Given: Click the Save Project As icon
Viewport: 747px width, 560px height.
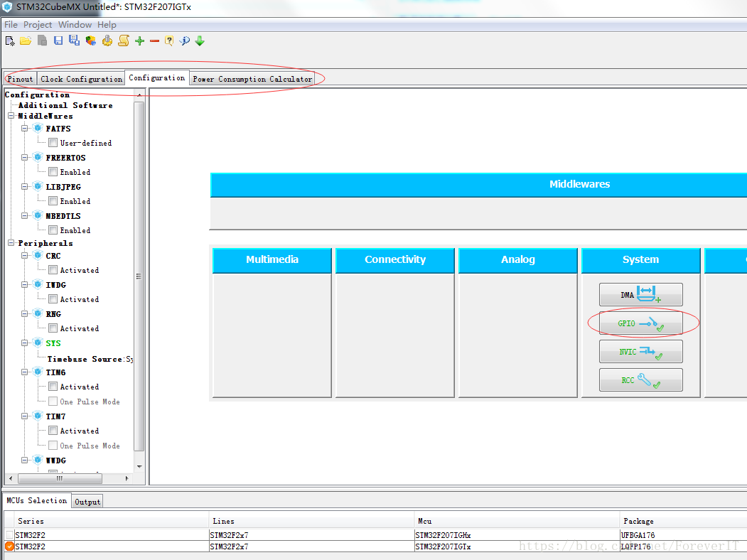Looking at the screenshot, I should point(75,41).
